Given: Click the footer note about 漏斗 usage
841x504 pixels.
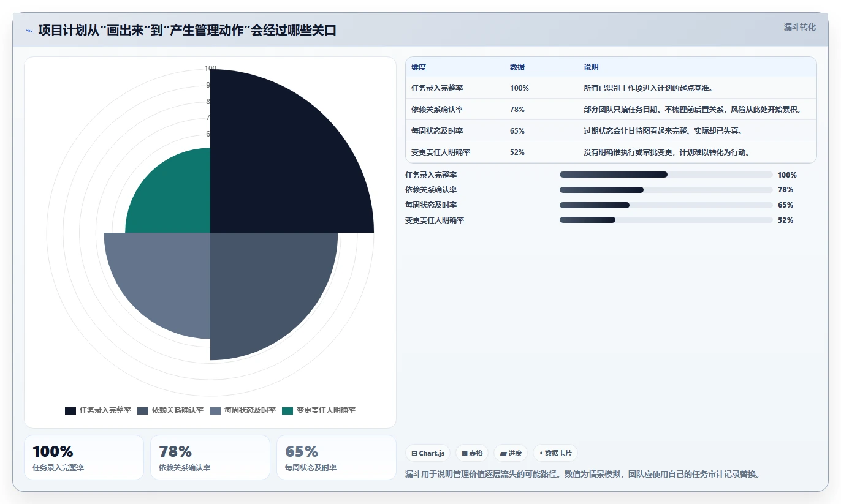Looking at the screenshot, I should pos(583,475).
